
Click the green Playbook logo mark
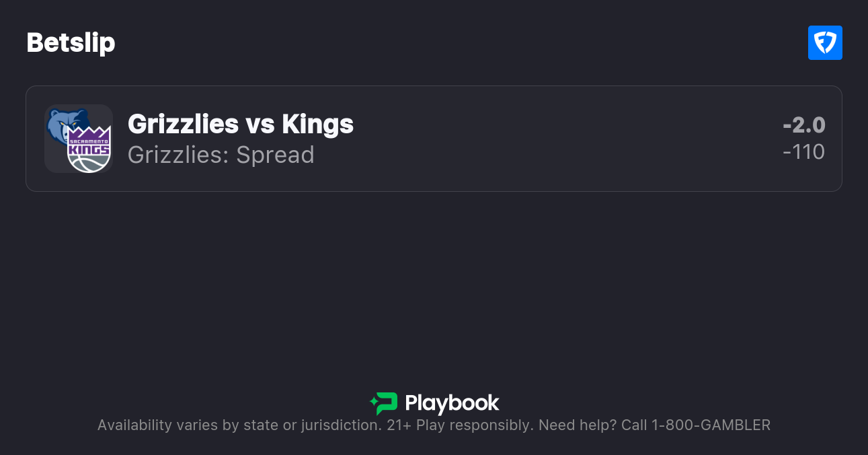[384, 403]
